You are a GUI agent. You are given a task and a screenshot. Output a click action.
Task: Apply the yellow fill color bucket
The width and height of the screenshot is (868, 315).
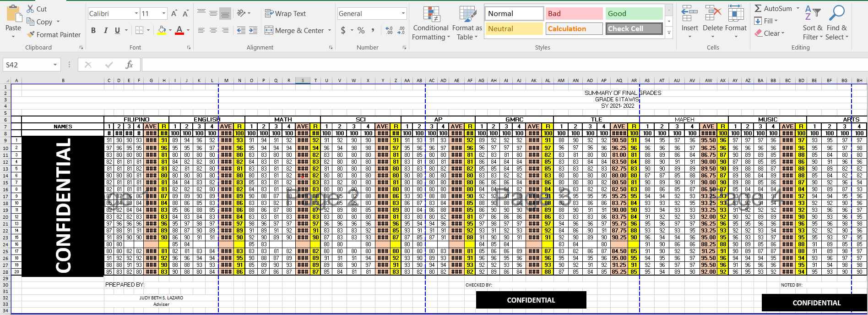162,30
